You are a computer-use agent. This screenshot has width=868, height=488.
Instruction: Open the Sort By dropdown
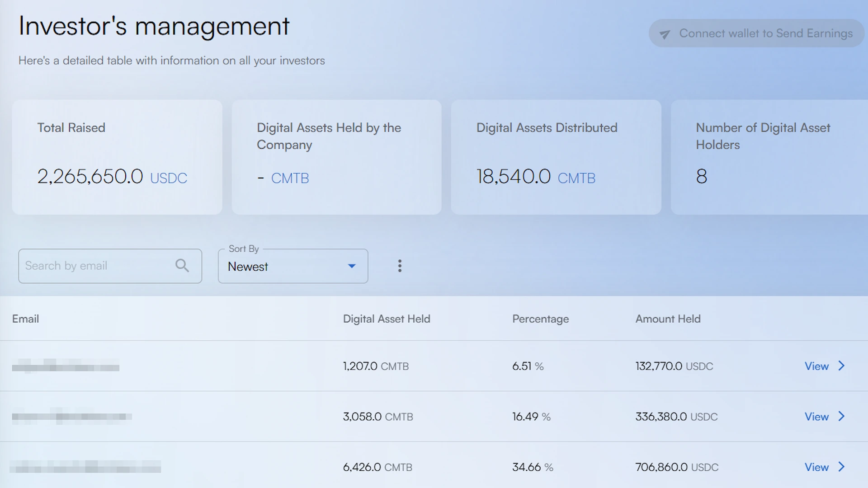click(x=292, y=266)
